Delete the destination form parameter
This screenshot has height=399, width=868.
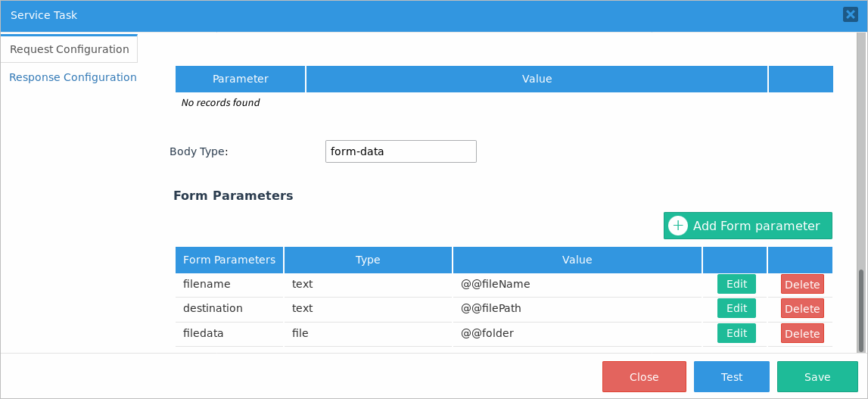pyautogui.click(x=802, y=309)
